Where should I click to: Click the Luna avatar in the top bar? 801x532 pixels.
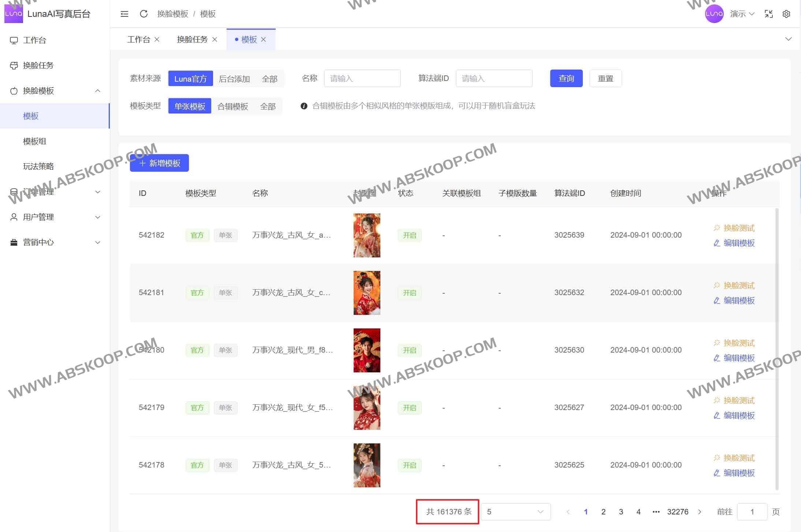click(x=714, y=14)
